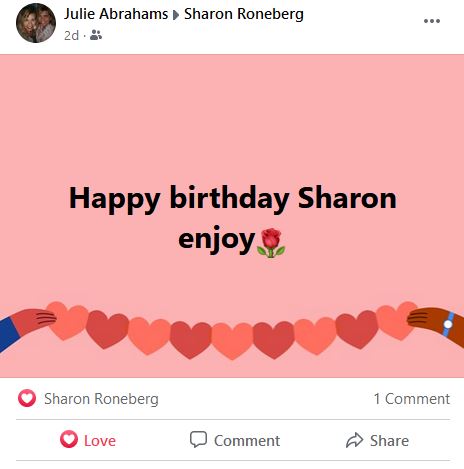This screenshot has height=469, width=464.
Task: Click the speech bubble comment icon
Action: pyautogui.click(x=198, y=439)
